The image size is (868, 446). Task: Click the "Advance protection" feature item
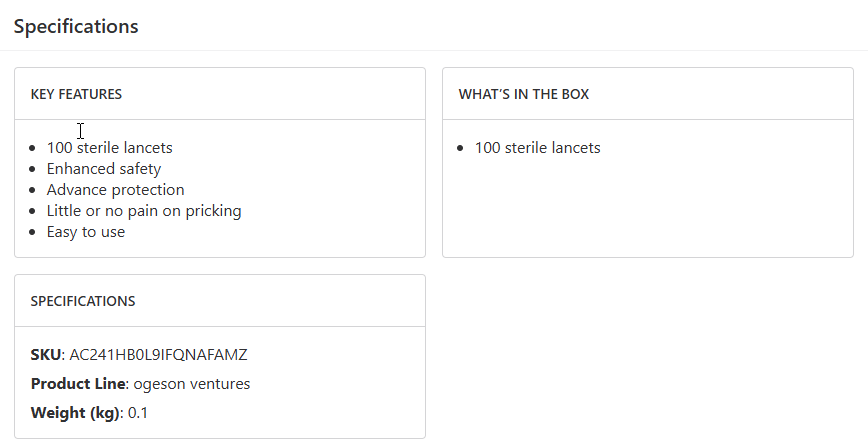(x=116, y=190)
